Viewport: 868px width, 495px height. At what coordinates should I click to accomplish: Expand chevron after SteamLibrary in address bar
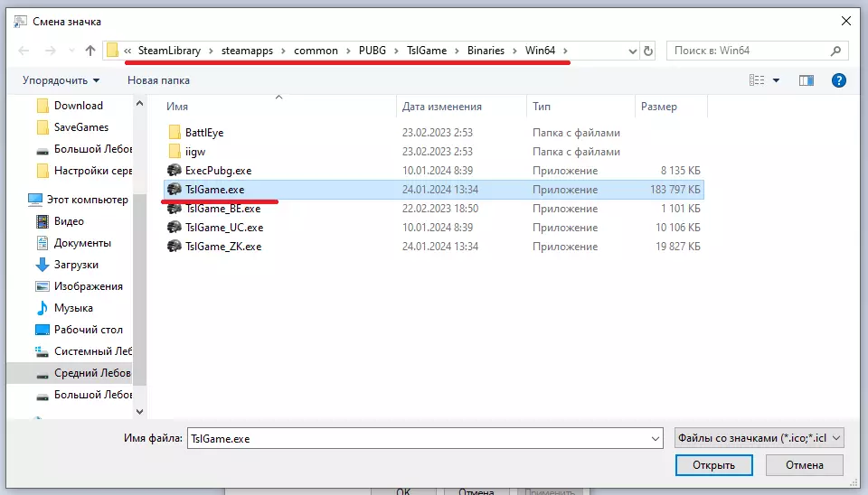click(x=211, y=51)
